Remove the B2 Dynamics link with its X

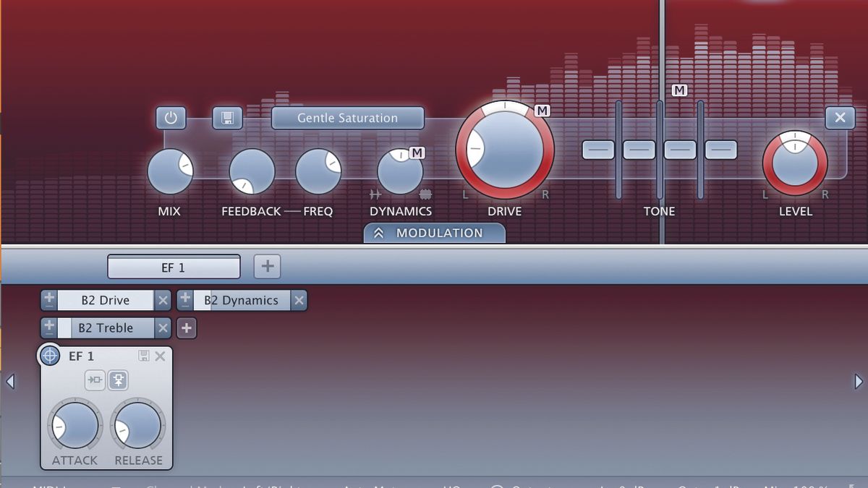(x=299, y=299)
